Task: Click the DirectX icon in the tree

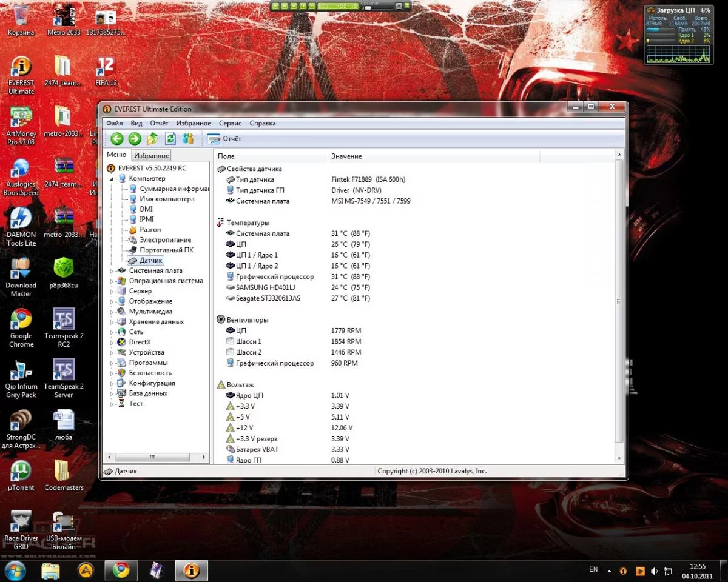Action: pyautogui.click(x=122, y=343)
